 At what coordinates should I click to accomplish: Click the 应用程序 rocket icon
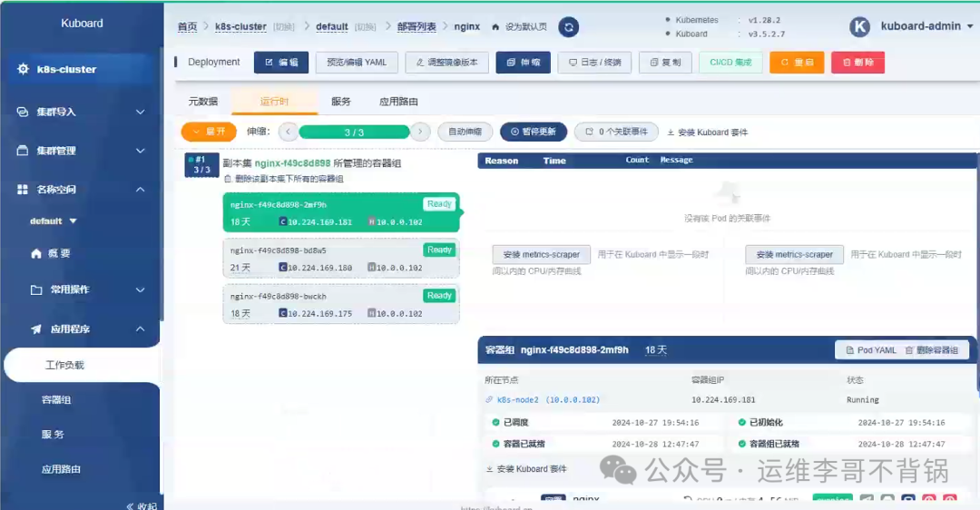[x=36, y=329]
